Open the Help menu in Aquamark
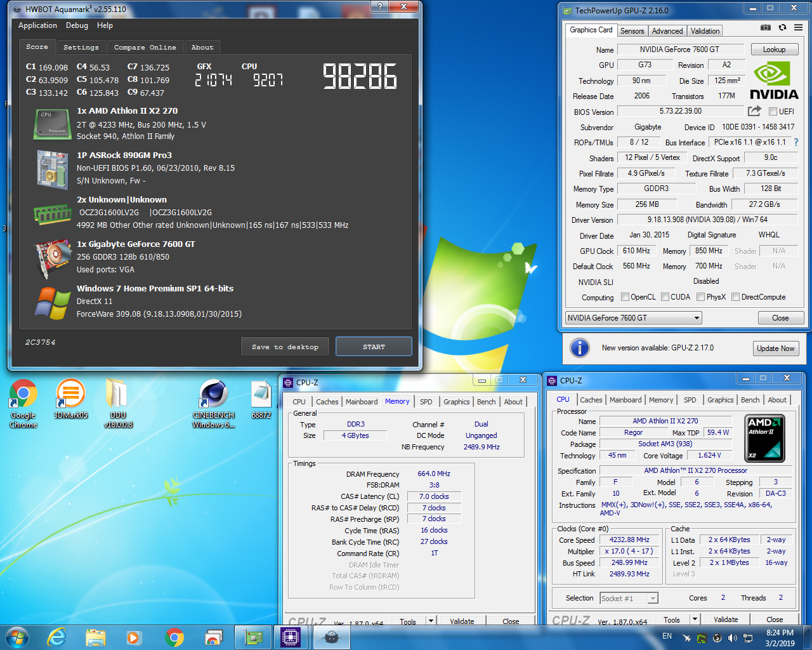Screen dimensions: 812x650 (105, 25)
